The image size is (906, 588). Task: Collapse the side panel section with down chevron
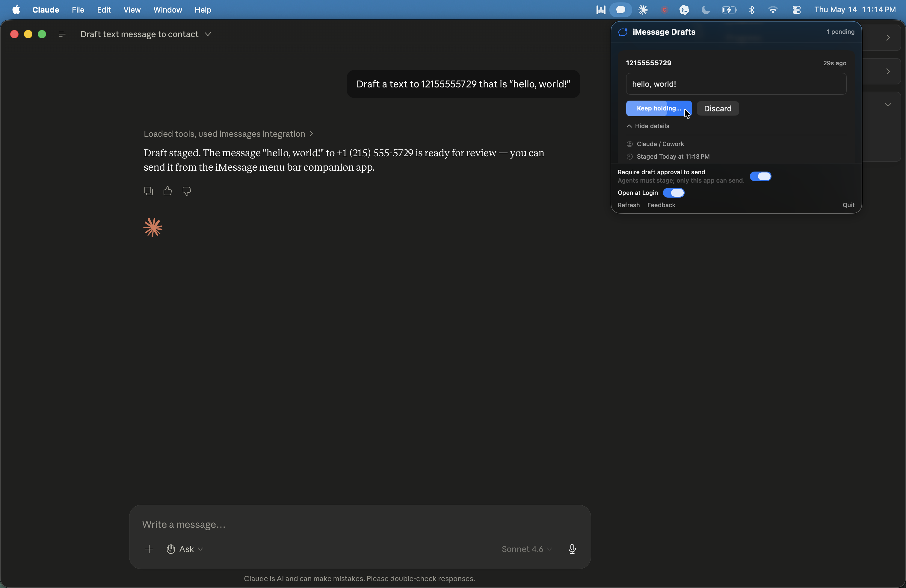coord(888,104)
